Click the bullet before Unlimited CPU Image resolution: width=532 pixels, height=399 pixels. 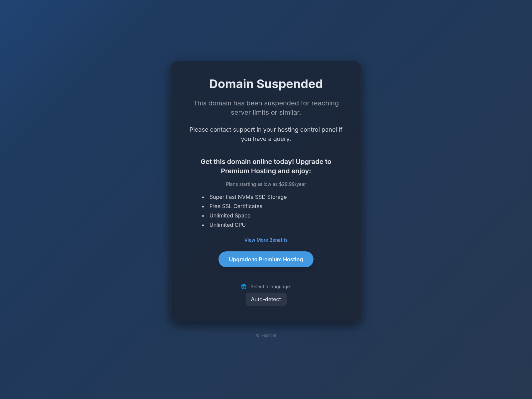[203, 225]
